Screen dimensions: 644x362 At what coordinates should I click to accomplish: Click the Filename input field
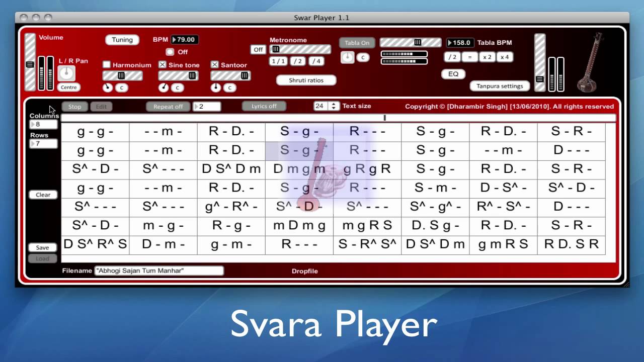pos(159,270)
